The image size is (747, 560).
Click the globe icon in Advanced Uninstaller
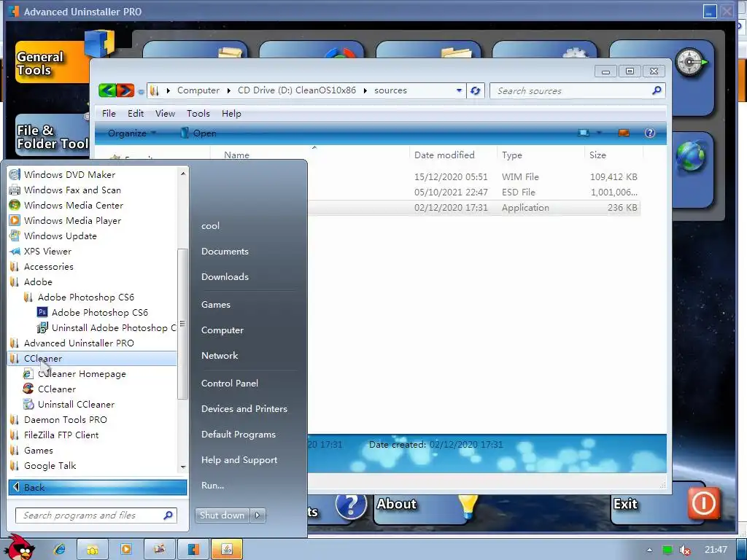tap(690, 156)
